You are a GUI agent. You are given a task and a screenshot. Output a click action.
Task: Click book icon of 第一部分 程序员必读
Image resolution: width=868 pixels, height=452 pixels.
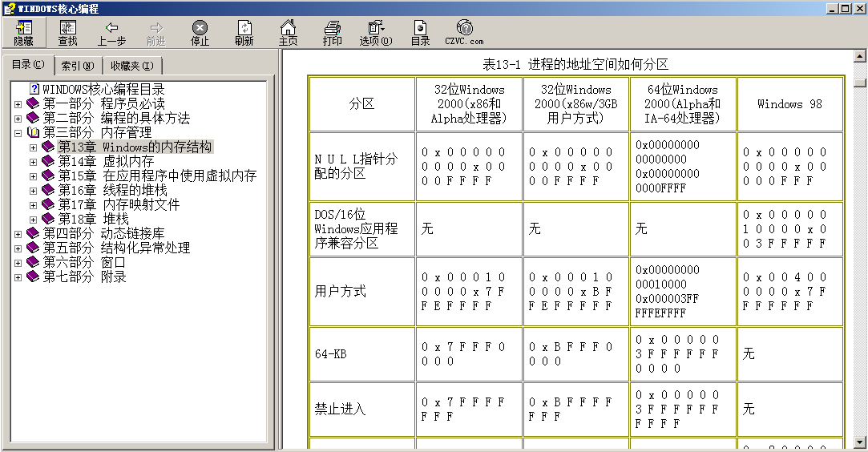33,103
